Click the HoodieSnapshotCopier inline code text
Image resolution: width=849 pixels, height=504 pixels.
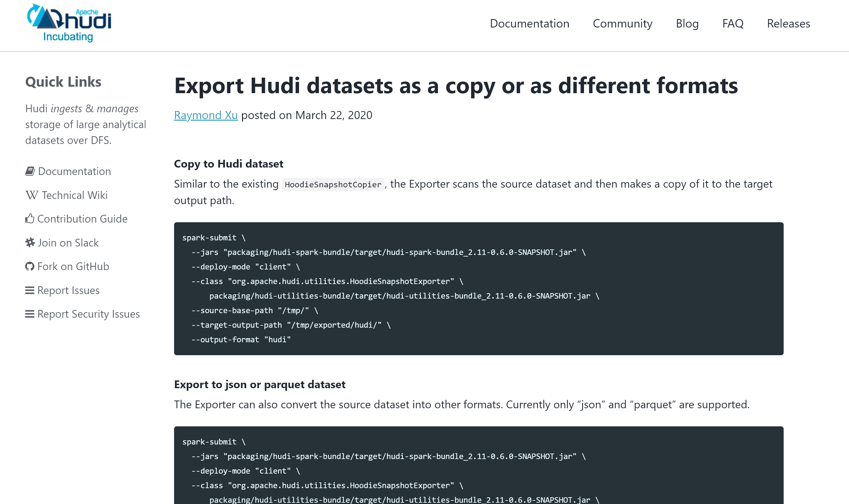333,184
